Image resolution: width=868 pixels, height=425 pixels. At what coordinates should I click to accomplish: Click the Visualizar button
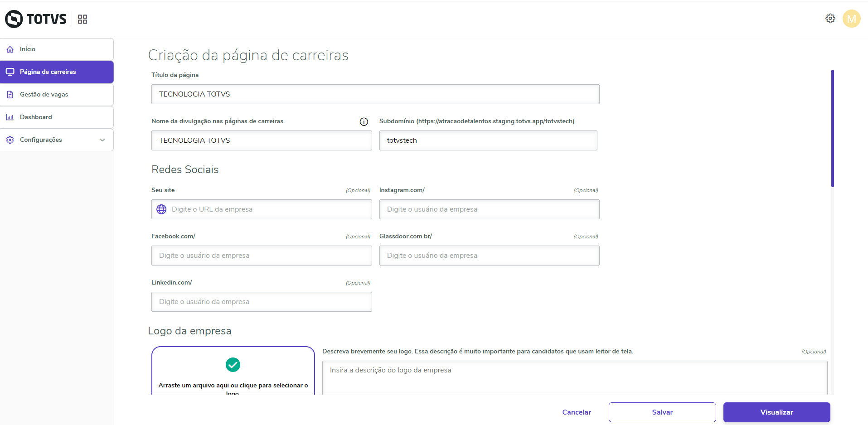click(x=777, y=412)
